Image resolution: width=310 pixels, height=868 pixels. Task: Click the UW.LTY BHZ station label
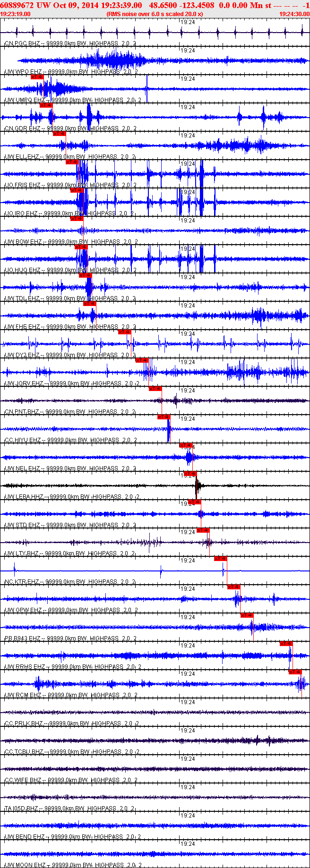[22, 553]
